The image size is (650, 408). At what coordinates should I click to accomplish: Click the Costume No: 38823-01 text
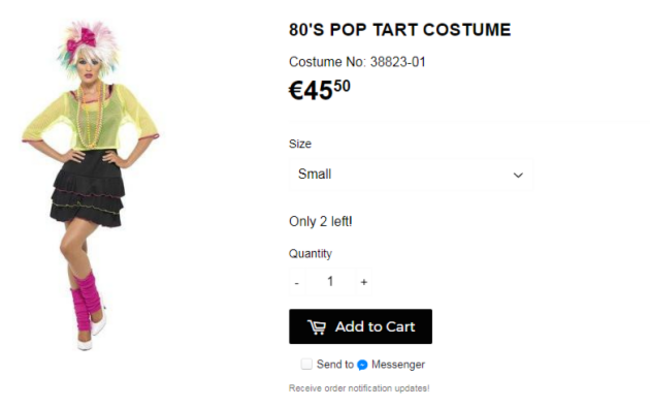(357, 62)
